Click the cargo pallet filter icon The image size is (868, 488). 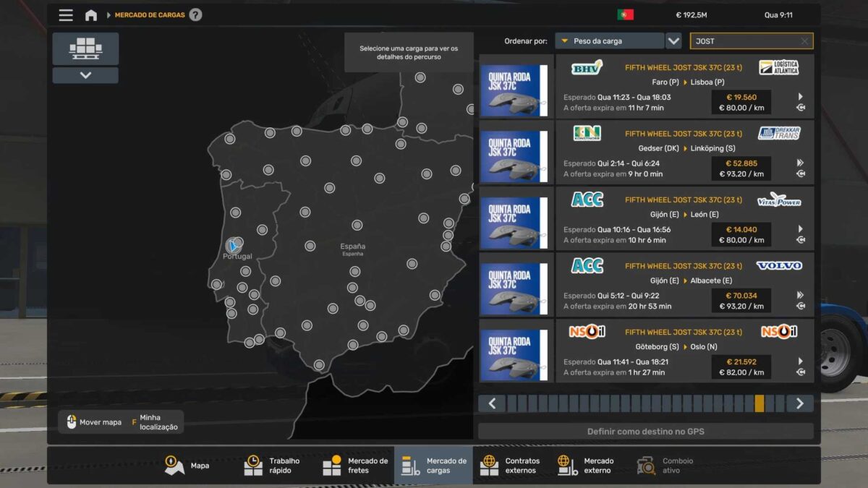[x=85, y=48]
